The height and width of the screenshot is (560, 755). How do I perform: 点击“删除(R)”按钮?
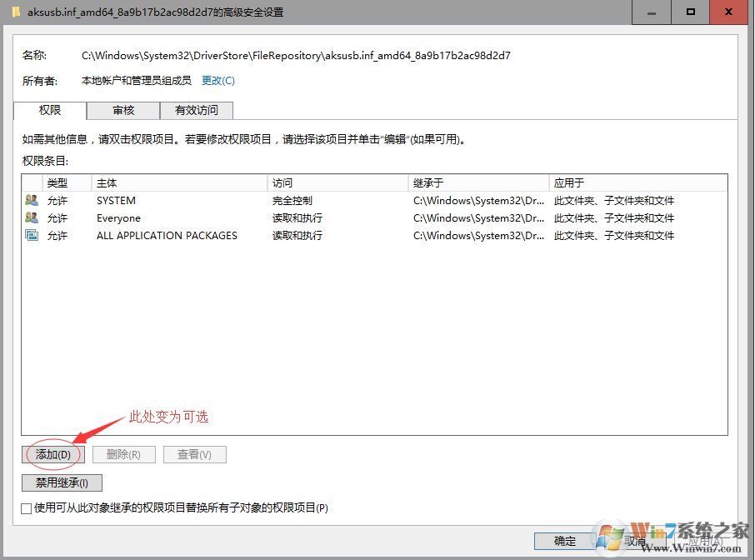[123, 454]
